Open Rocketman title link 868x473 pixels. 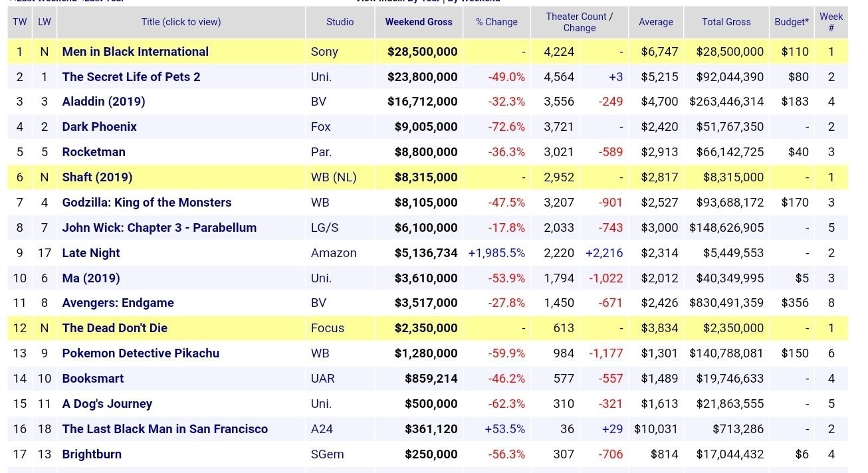pos(94,152)
